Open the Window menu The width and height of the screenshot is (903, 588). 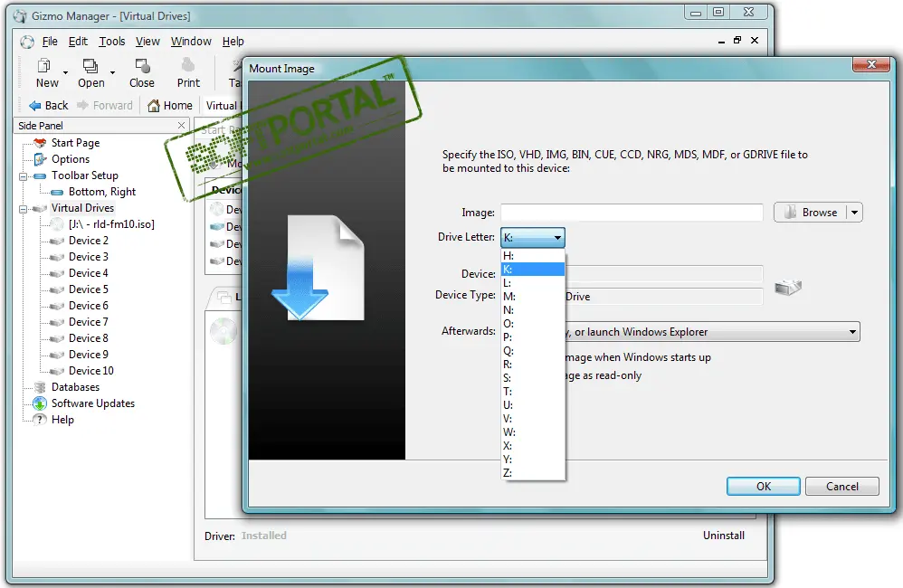(x=191, y=41)
